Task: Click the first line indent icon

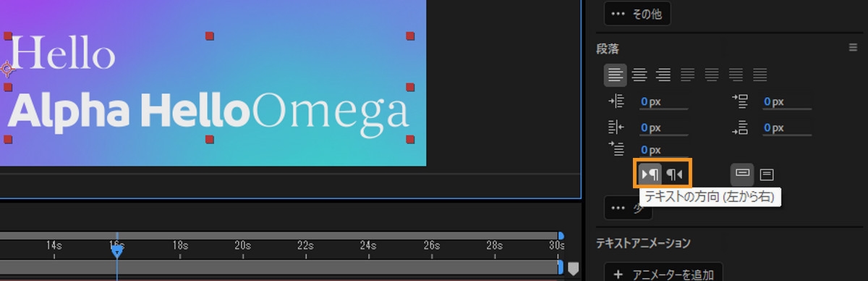Action: click(616, 149)
